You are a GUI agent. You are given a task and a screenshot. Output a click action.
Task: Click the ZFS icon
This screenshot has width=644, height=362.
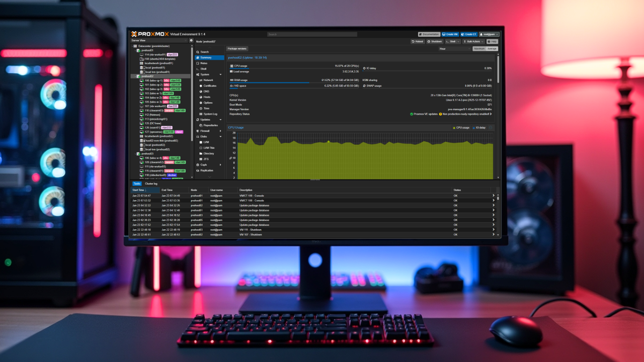point(201,159)
